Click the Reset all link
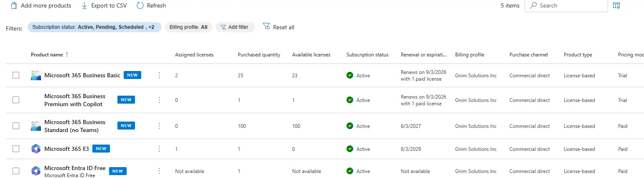The height and width of the screenshot is (178, 644). click(278, 27)
